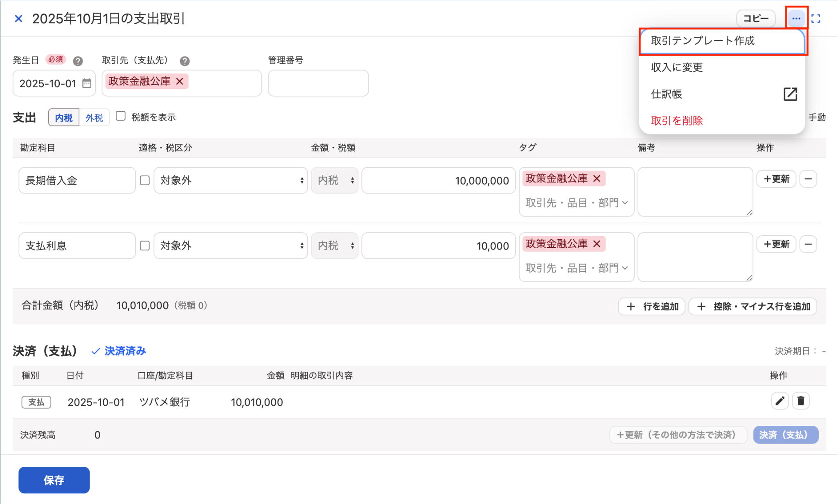Click 行を追加 button
The height and width of the screenshot is (504, 838).
[651, 306]
